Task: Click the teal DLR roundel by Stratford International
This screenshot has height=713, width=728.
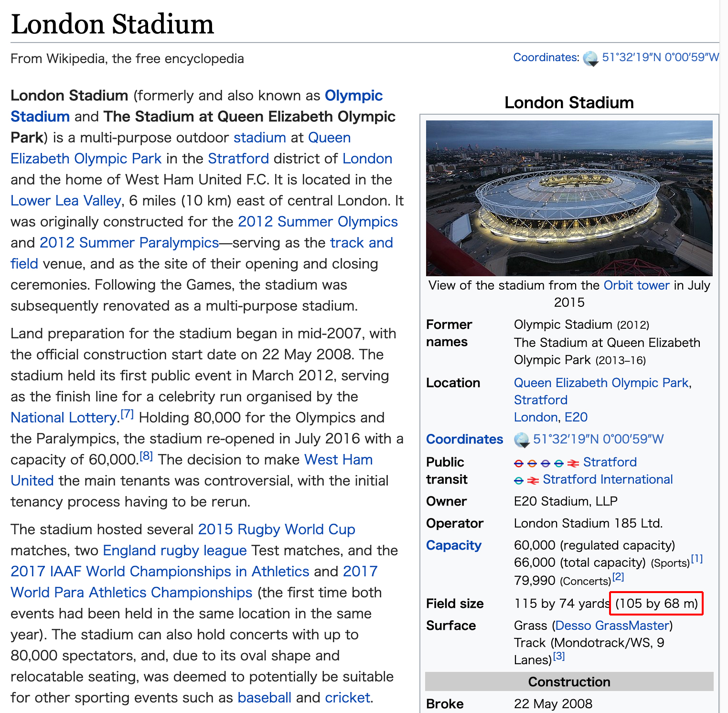Action: click(x=519, y=480)
